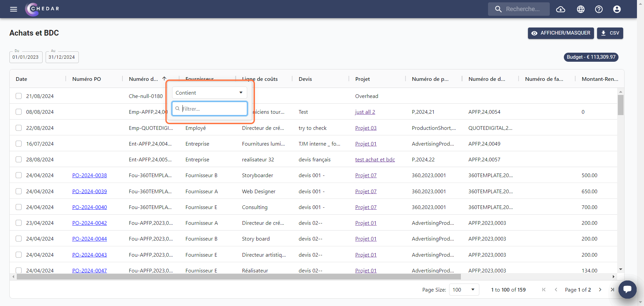Open the cloud download icon
This screenshot has height=306, width=644.
[x=561, y=9]
